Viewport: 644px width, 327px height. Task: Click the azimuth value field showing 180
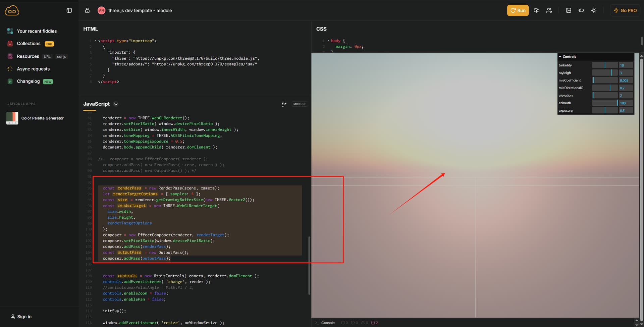[626, 103]
